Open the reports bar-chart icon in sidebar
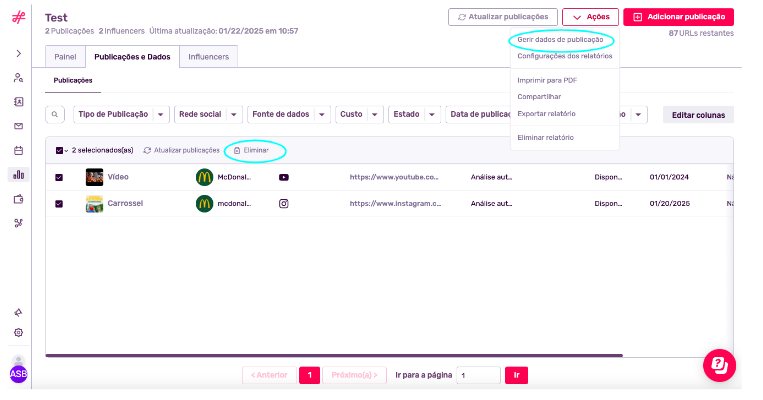763x400 pixels. [18, 174]
